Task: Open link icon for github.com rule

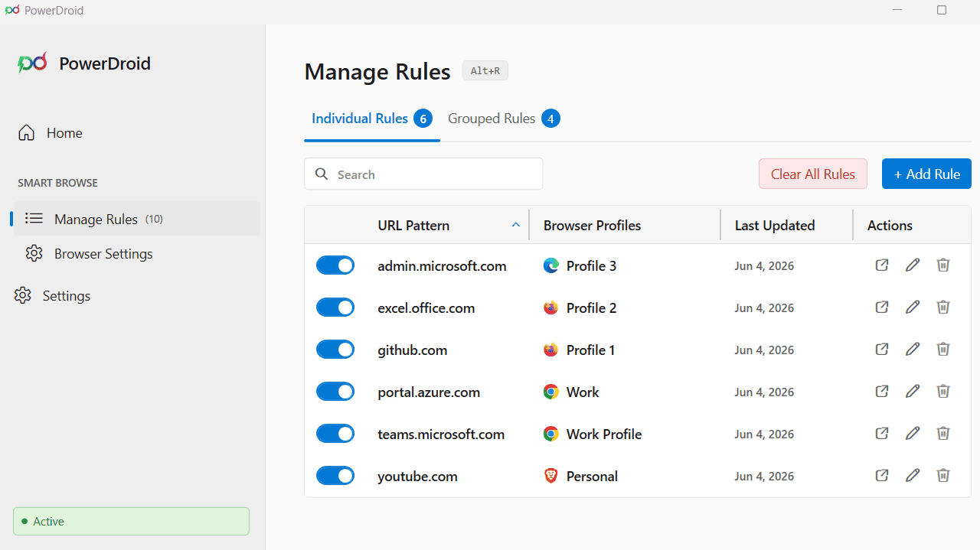Action: (x=882, y=350)
